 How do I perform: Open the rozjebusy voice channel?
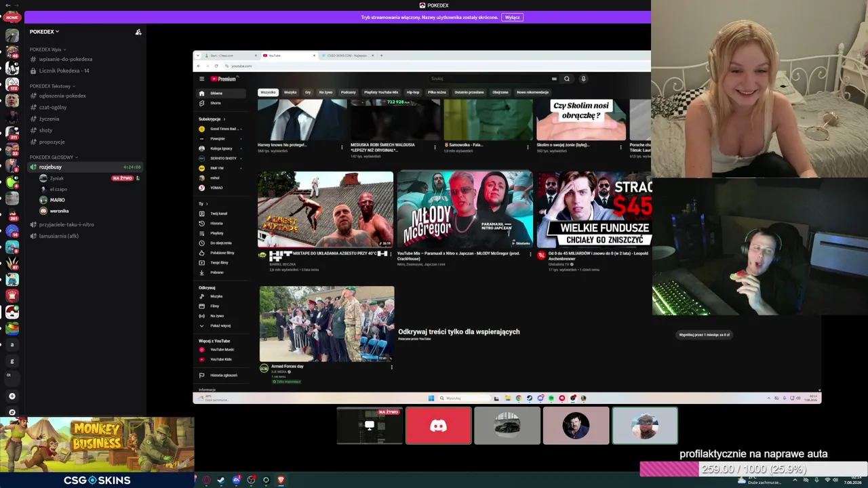(x=85, y=167)
